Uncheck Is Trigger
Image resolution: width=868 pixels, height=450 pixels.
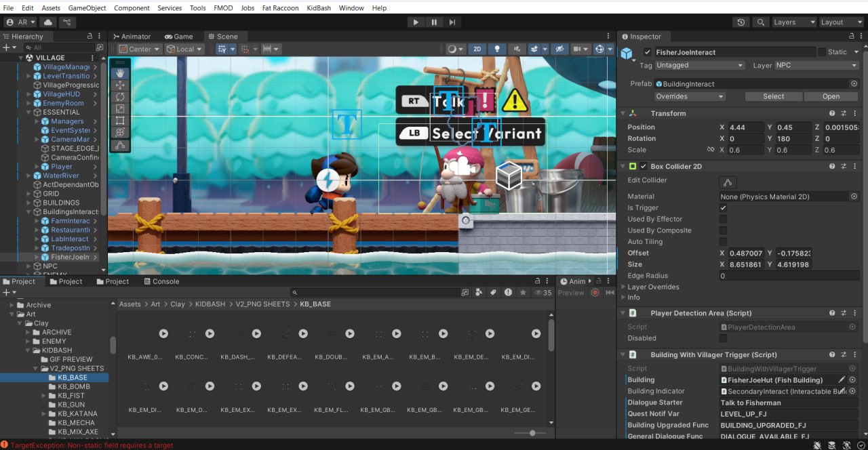click(723, 208)
